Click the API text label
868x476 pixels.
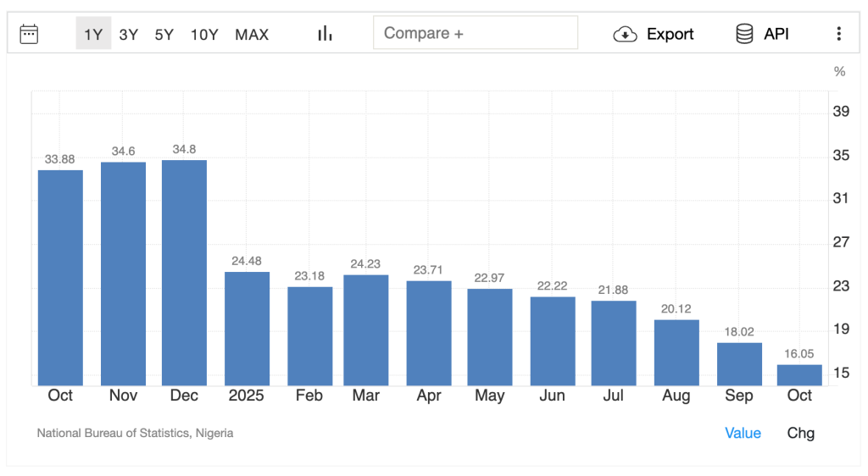click(776, 34)
